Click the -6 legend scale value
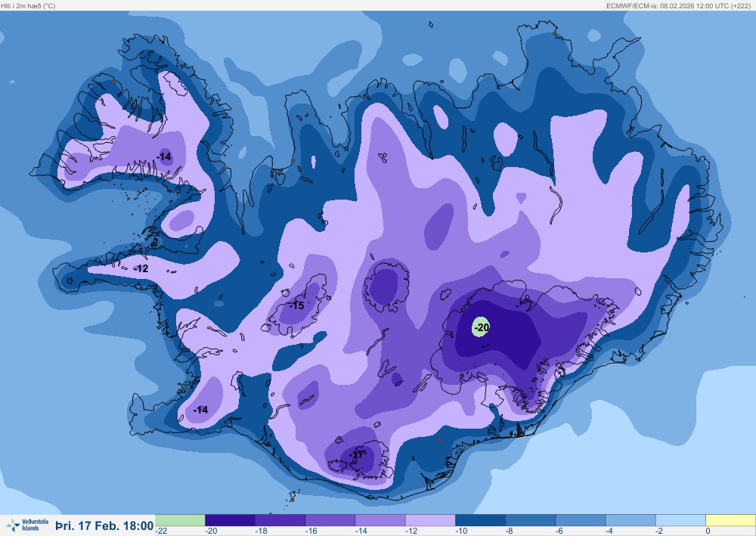 [x=559, y=531]
